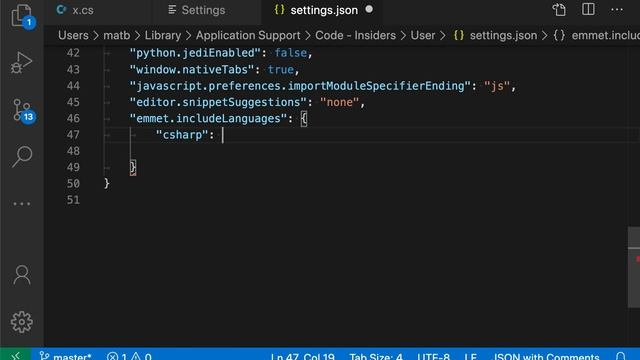
Task: Click the Library breadcrumb segment
Action: [163, 36]
